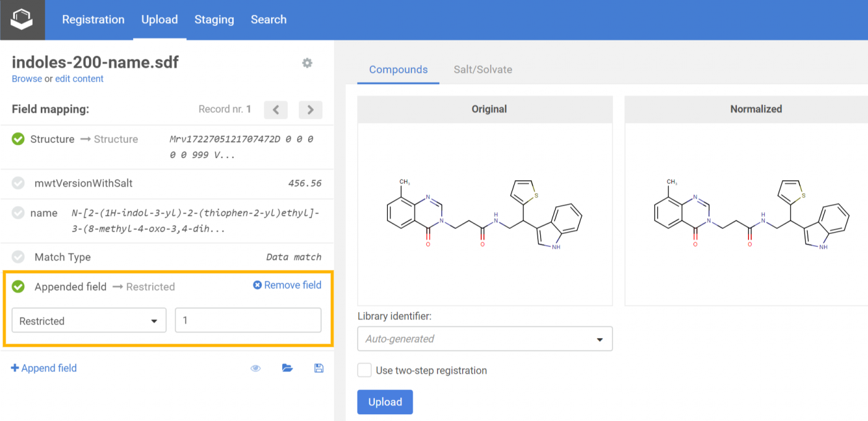The width and height of the screenshot is (868, 421).
Task: Enable the Match Type field checkmark
Action: click(19, 257)
